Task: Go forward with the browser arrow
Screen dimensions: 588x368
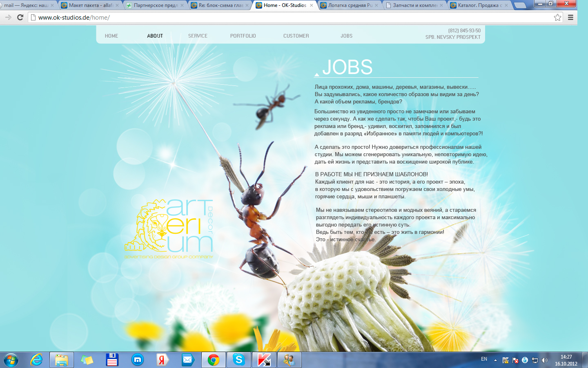Action: 8,17
